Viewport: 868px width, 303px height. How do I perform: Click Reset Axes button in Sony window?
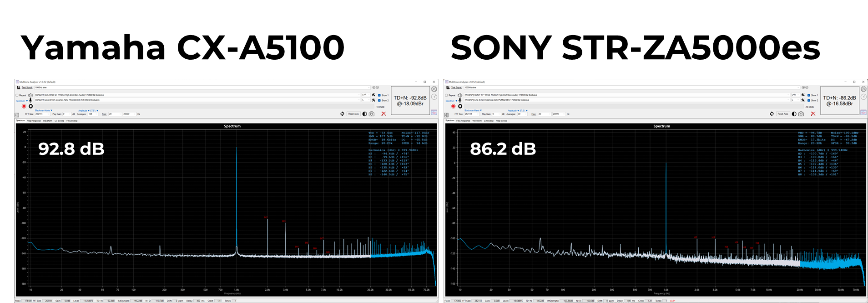783,114
